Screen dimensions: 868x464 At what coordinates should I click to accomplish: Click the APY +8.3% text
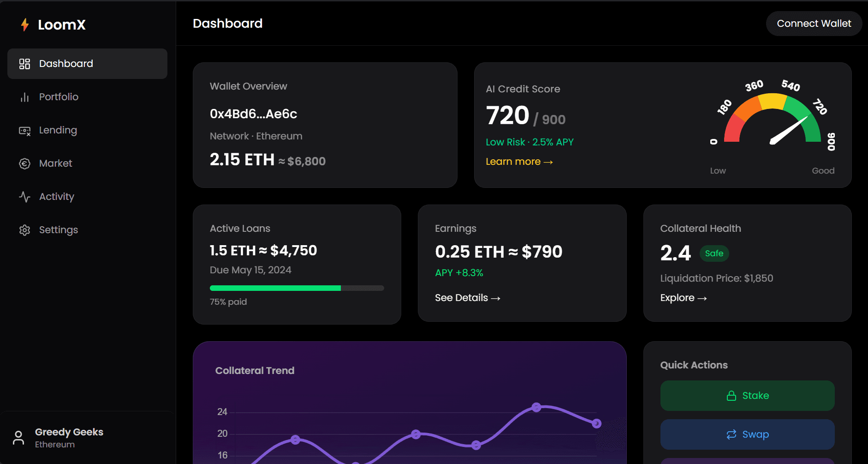click(x=459, y=273)
